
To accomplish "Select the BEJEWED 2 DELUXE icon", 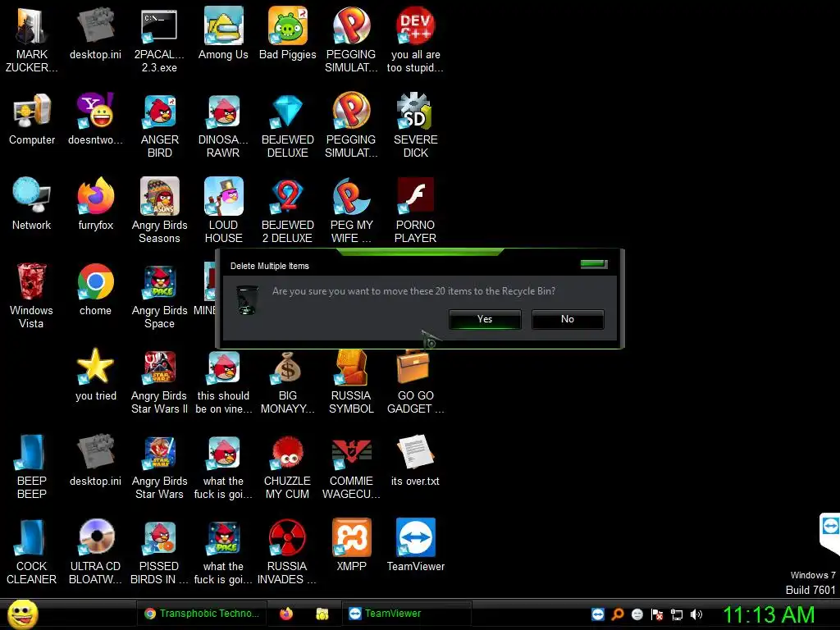I will coord(288,211).
